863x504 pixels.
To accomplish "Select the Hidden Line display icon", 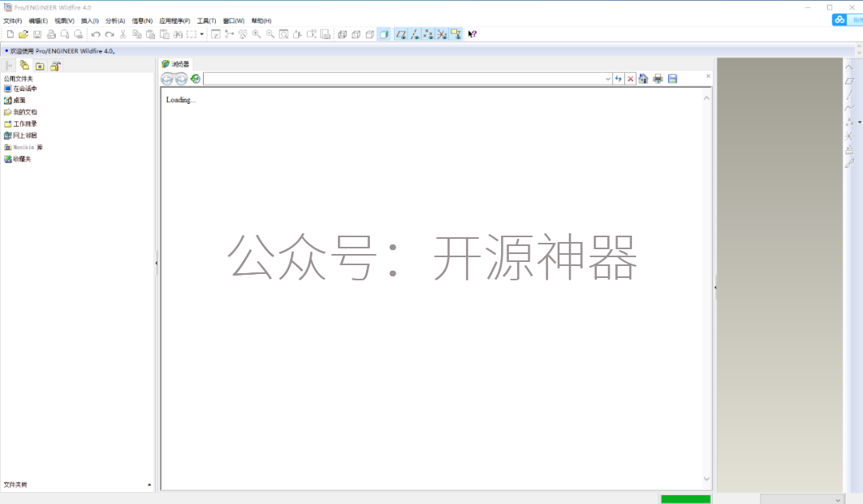I will (356, 34).
